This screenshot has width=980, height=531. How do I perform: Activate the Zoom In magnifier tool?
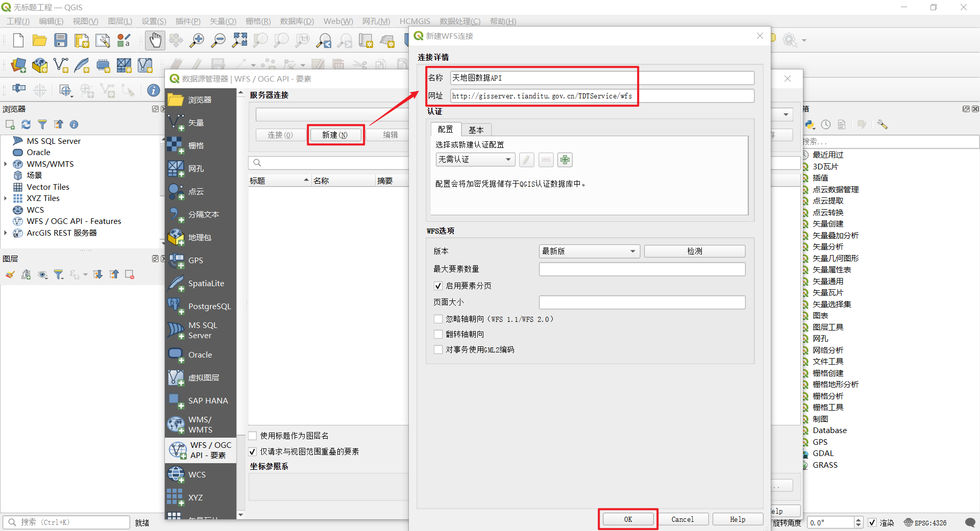[197, 40]
